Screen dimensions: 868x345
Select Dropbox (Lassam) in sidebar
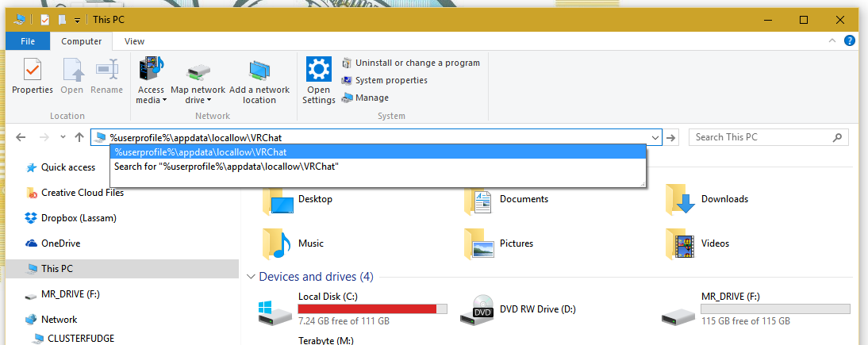71,218
